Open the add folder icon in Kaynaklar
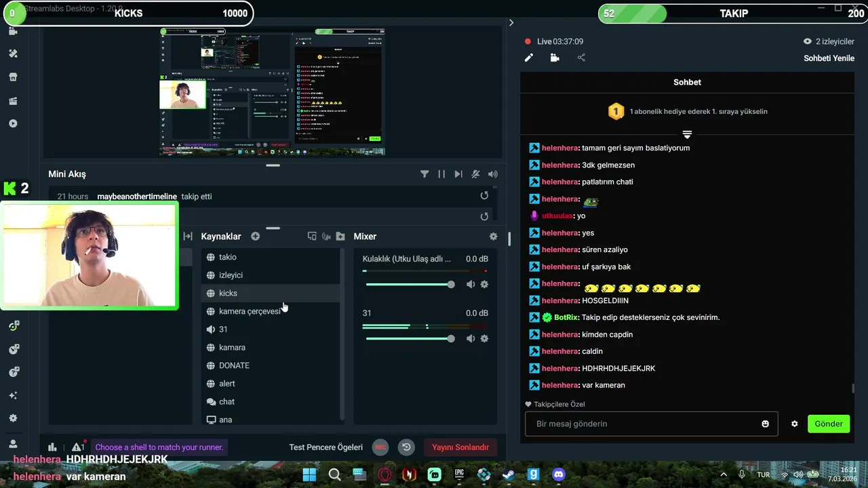The height and width of the screenshot is (488, 868). coord(340,237)
